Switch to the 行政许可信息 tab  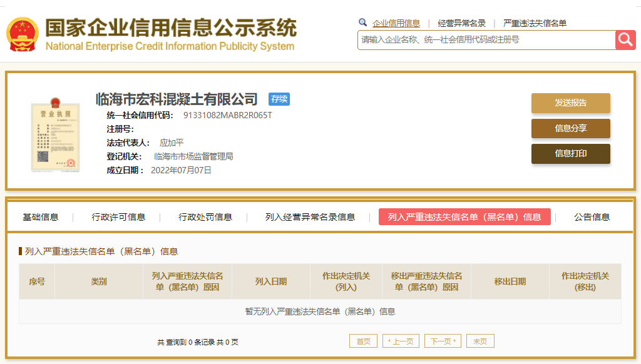point(118,217)
